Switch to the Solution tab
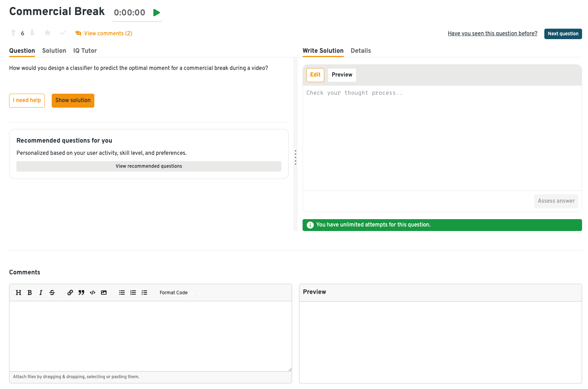Viewport: 588px width, 389px height. point(54,51)
